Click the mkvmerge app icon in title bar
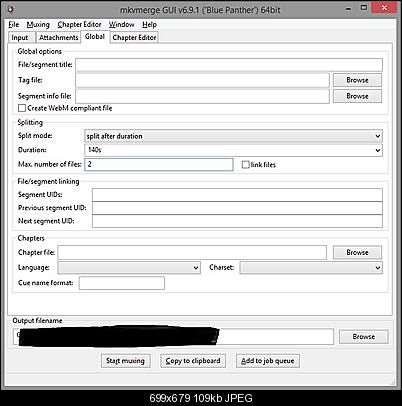402x406 pixels. (10, 9)
